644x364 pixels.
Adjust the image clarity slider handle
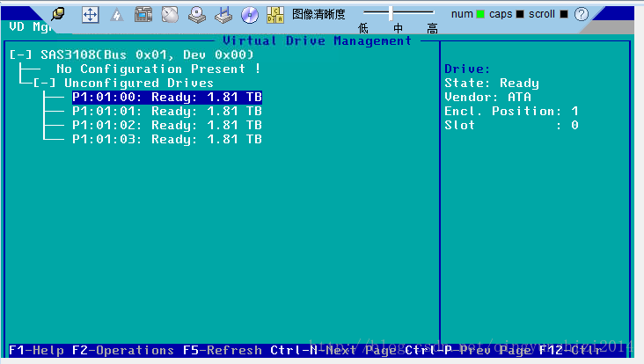(391, 13)
